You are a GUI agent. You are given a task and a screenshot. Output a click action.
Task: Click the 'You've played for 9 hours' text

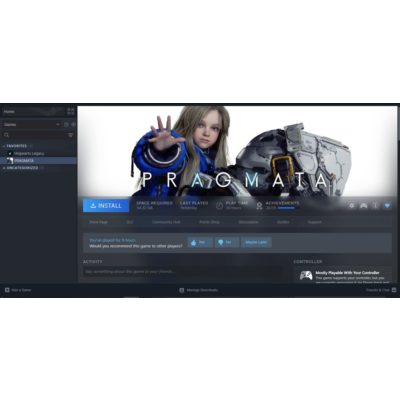point(112,240)
